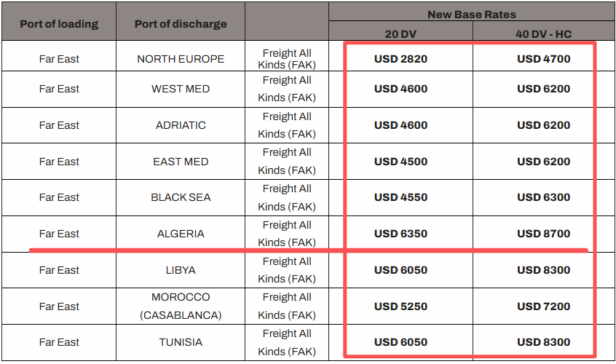Select the EAST MED destination cell

[x=181, y=162]
